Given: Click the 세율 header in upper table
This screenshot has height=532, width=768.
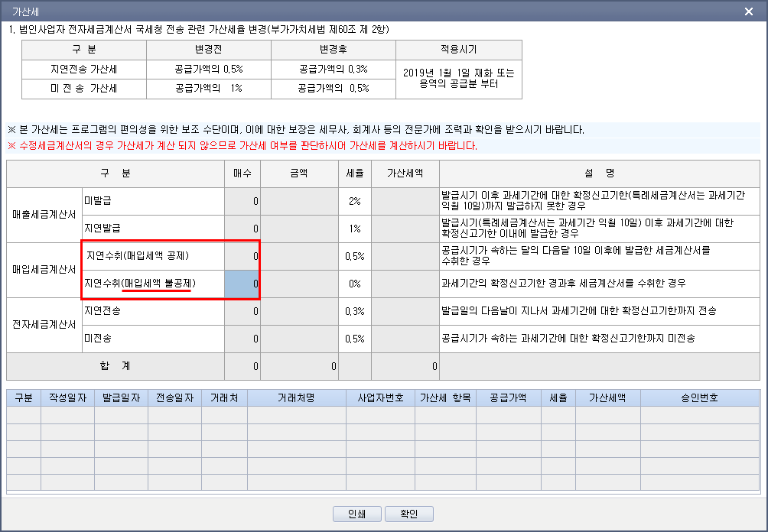Looking at the screenshot, I should tap(355, 174).
